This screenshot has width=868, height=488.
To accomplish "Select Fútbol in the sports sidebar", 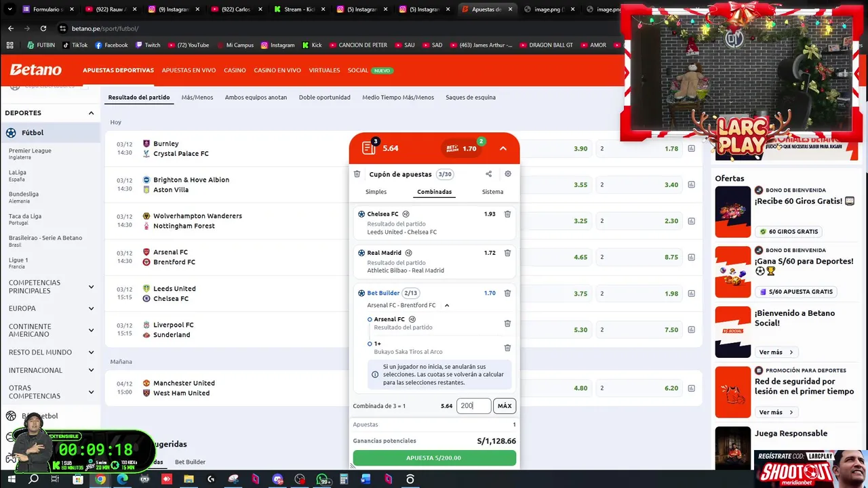I will click(x=50, y=133).
